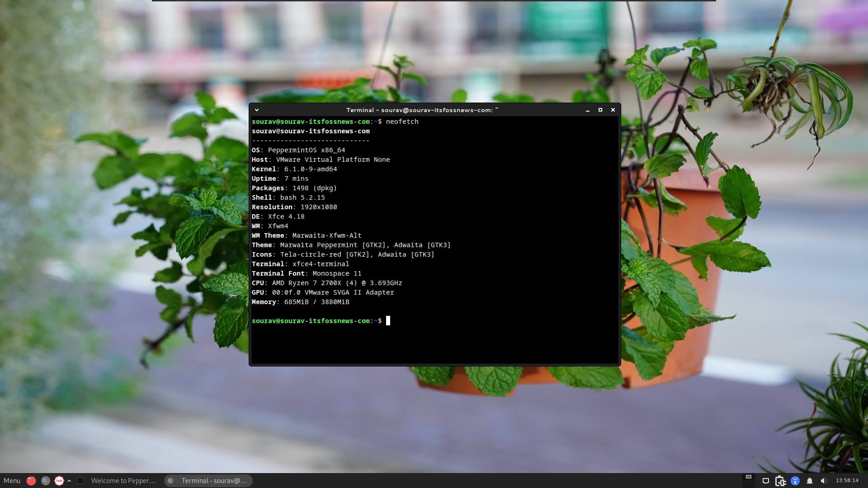The height and width of the screenshot is (488, 868).
Task: Open the red app launcher beside Menu
Action: click(x=32, y=481)
